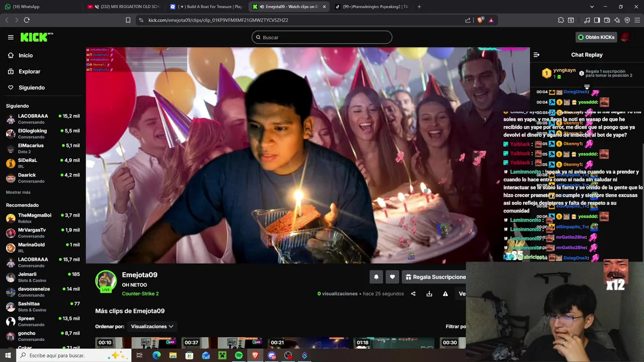Open Brave playlist music-note icon

click(587, 20)
